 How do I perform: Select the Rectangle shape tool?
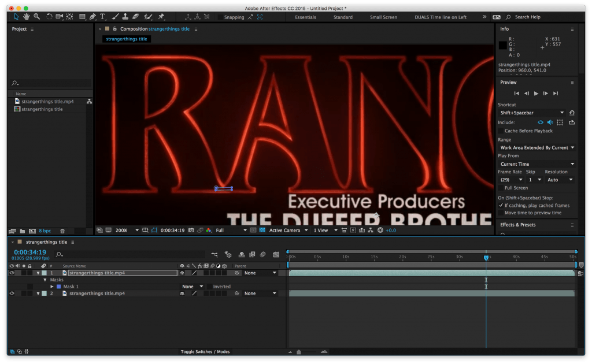pos(82,17)
